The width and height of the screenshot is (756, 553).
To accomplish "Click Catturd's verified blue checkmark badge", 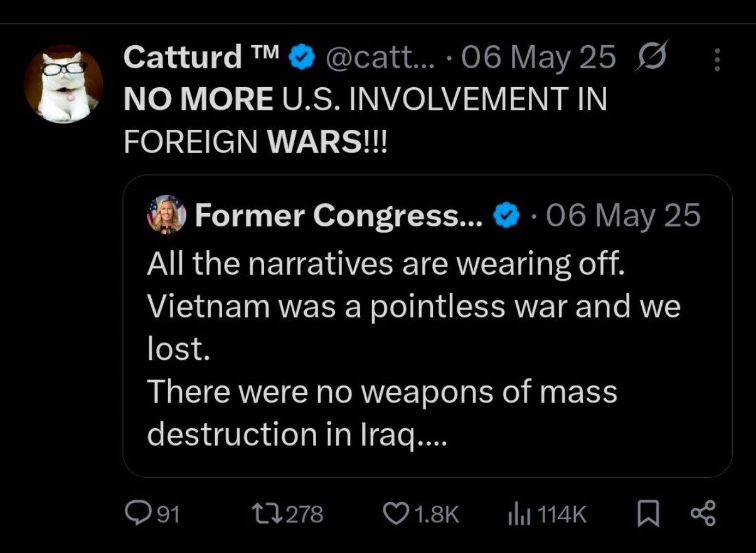I will click(x=301, y=55).
